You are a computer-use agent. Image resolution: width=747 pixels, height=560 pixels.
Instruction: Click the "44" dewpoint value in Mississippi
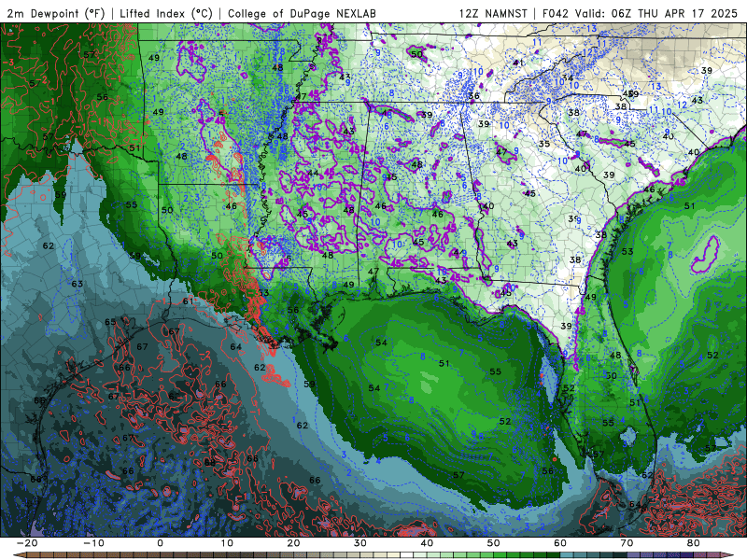[x=313, y=173]
